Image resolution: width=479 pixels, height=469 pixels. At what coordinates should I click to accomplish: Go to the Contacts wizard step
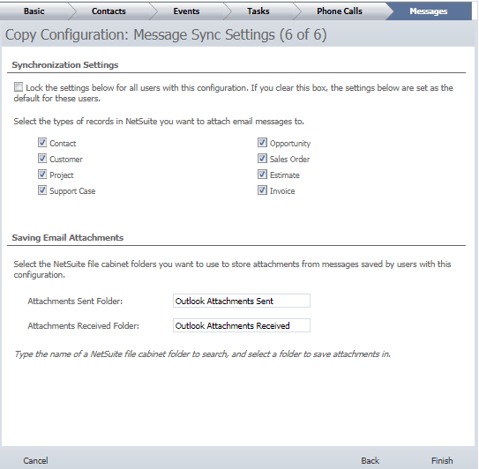tap(109, 11)
